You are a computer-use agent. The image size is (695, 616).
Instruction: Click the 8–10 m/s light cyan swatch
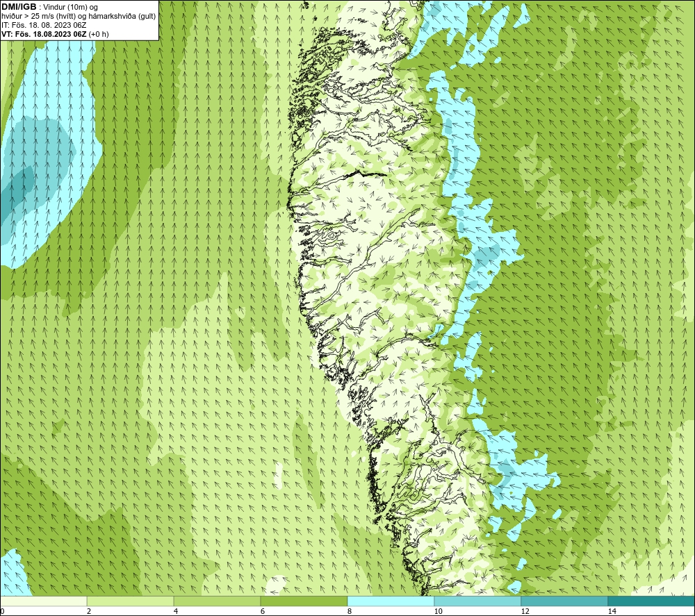(391, 601)
